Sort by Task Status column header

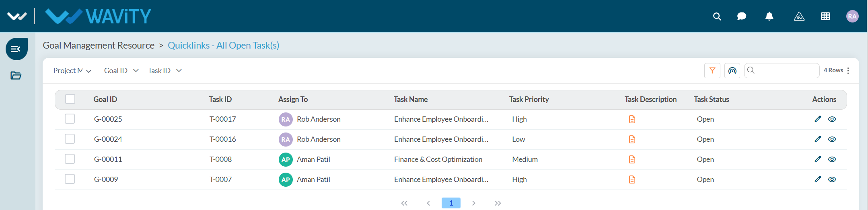(x=711, y=99)
